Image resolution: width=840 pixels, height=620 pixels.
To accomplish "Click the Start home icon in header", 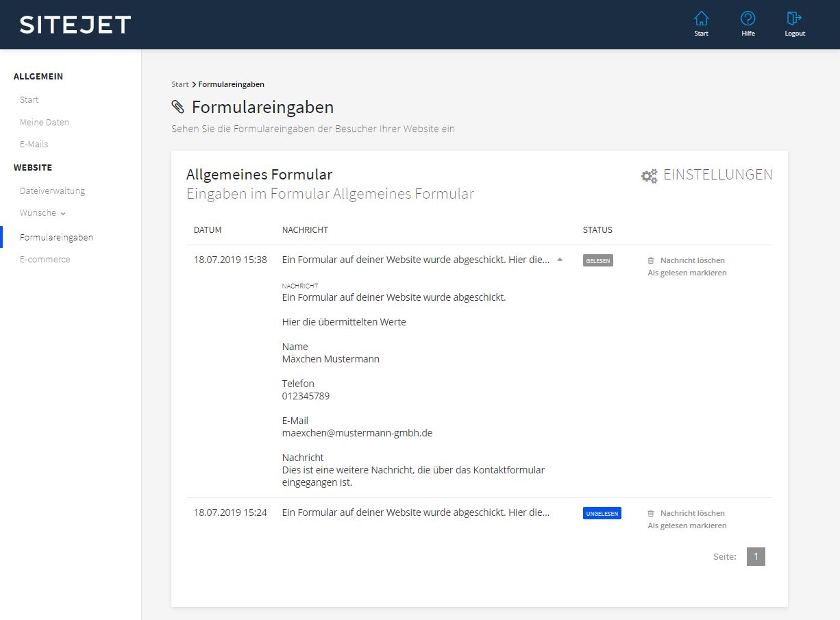I will click(x=702, y=18).
